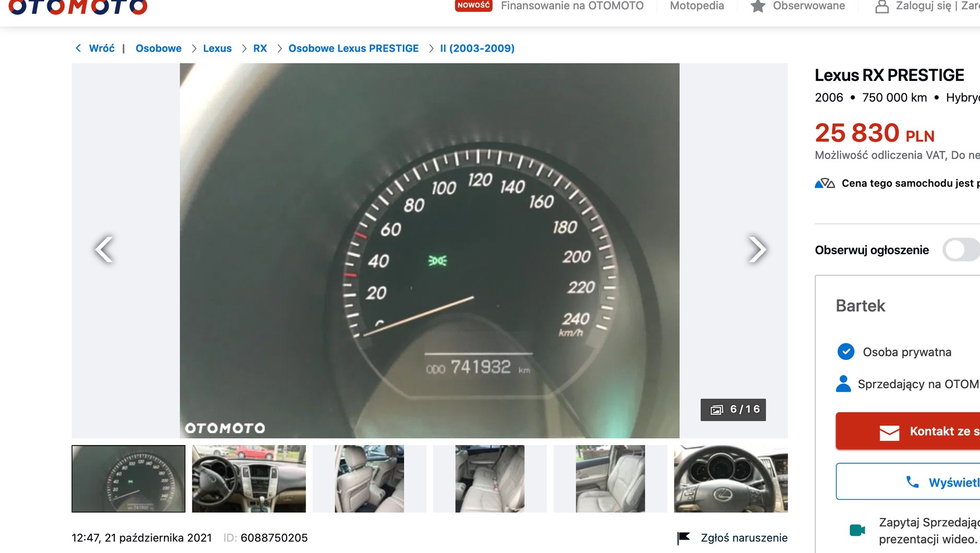Open the photo counter 6/16 gallery
This screenshot has height=553, width=980.
[733, 410]
